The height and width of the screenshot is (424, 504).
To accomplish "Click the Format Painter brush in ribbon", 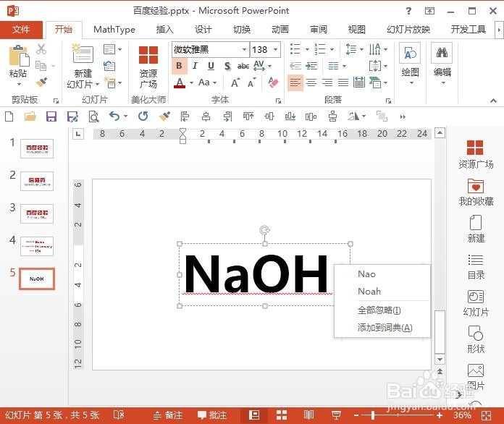I will click(x=42, y=82).
